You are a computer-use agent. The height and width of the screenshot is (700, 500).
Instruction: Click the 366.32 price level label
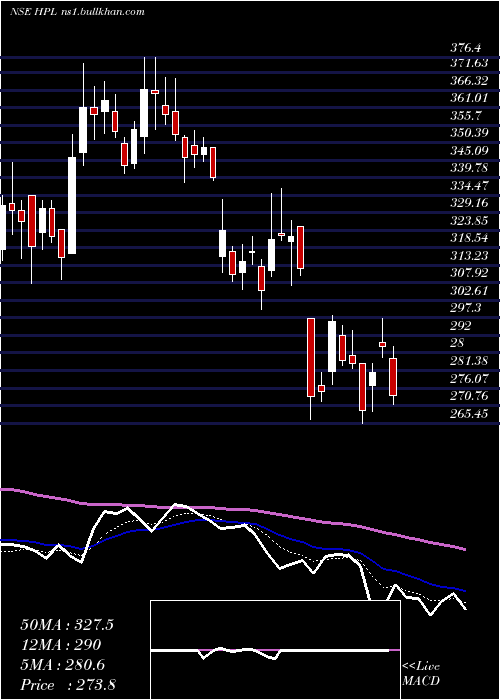469,81
